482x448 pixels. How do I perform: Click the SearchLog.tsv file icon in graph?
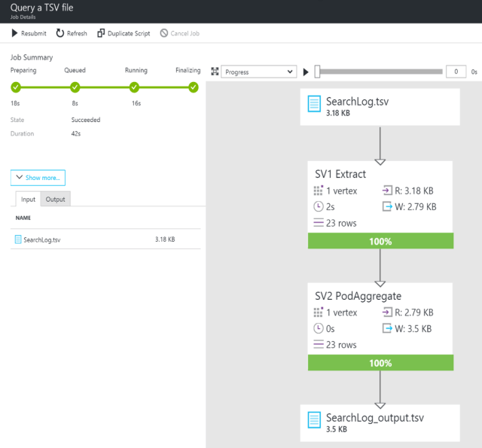click(314, 104)
